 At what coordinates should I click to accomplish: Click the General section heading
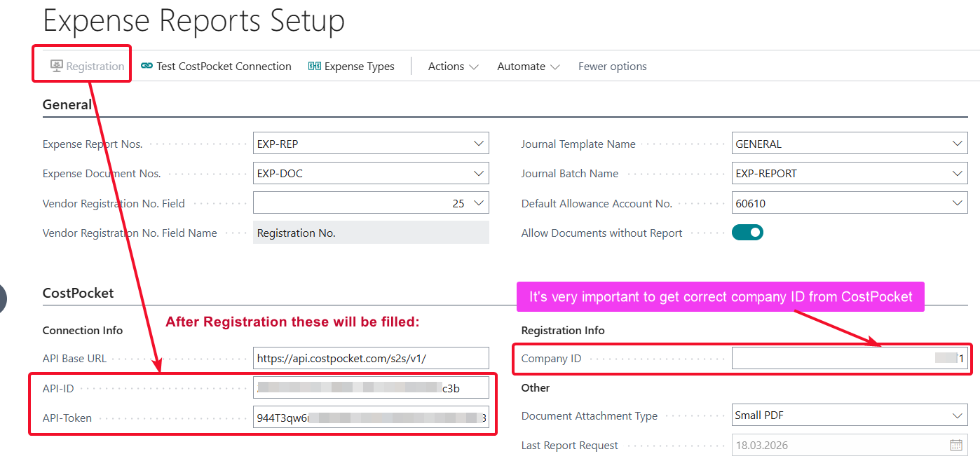coord(67,104)
